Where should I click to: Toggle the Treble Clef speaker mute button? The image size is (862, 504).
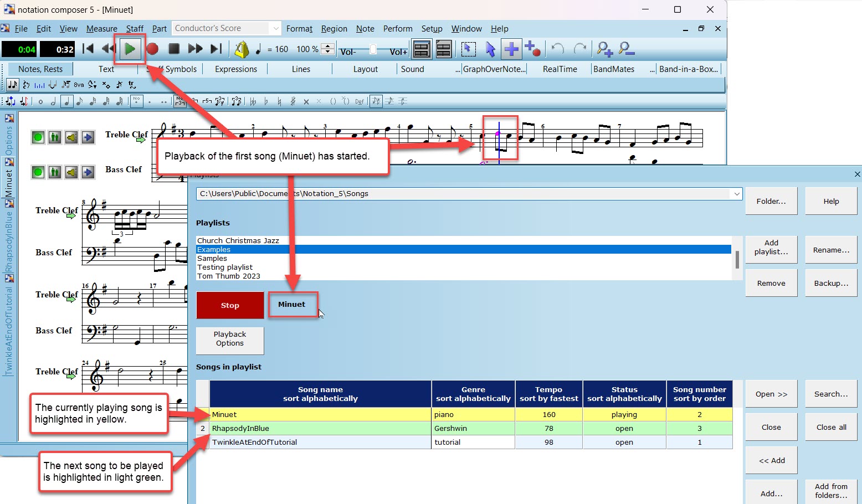click(71, 137)
